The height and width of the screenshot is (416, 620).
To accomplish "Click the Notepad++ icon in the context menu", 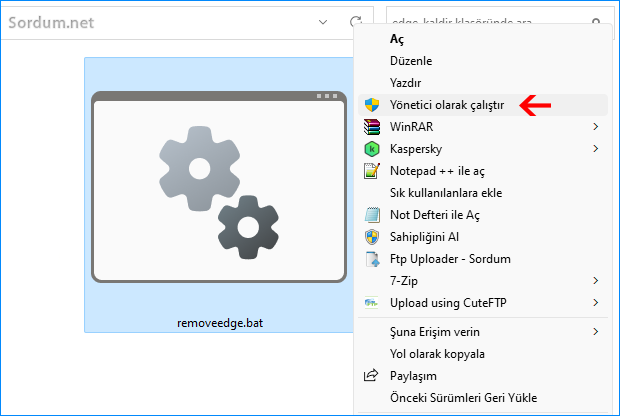I will [x=372, y=171].
